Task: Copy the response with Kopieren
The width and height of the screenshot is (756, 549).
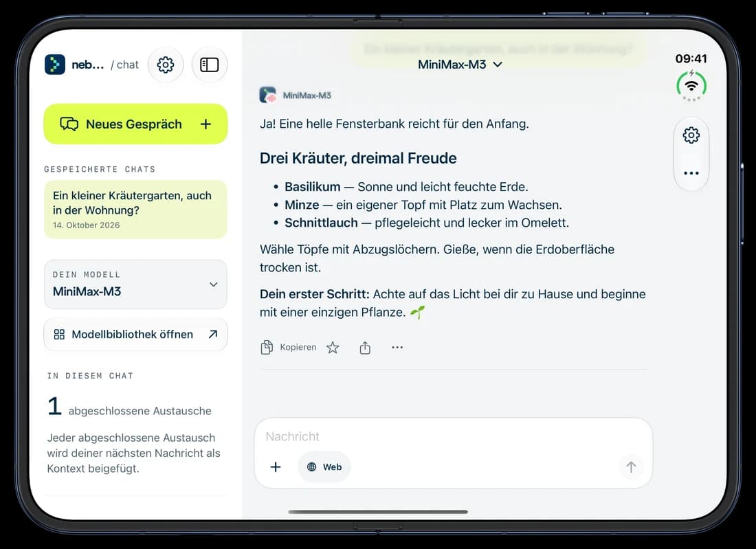Action: coord(289,347)
